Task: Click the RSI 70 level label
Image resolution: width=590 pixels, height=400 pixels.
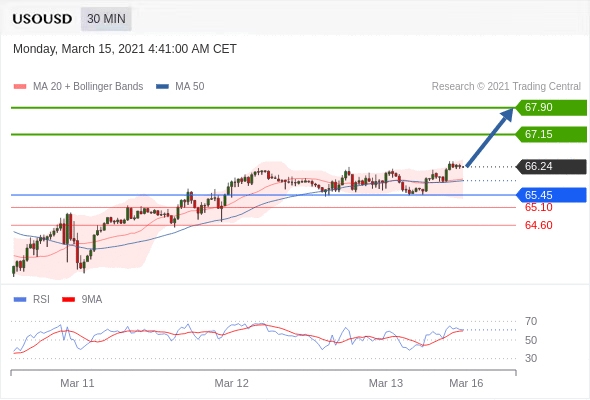Action: (531, 321)
